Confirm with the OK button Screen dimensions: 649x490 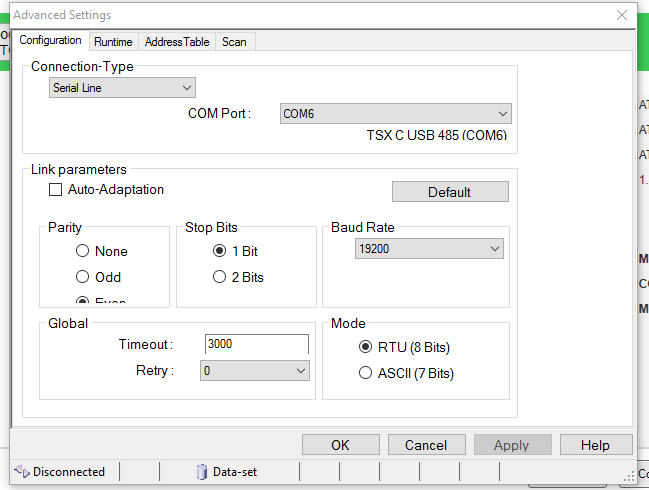pos(341,445)
